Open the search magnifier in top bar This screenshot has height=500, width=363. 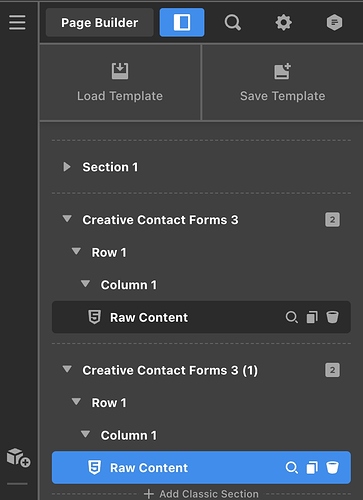[232, 23]
